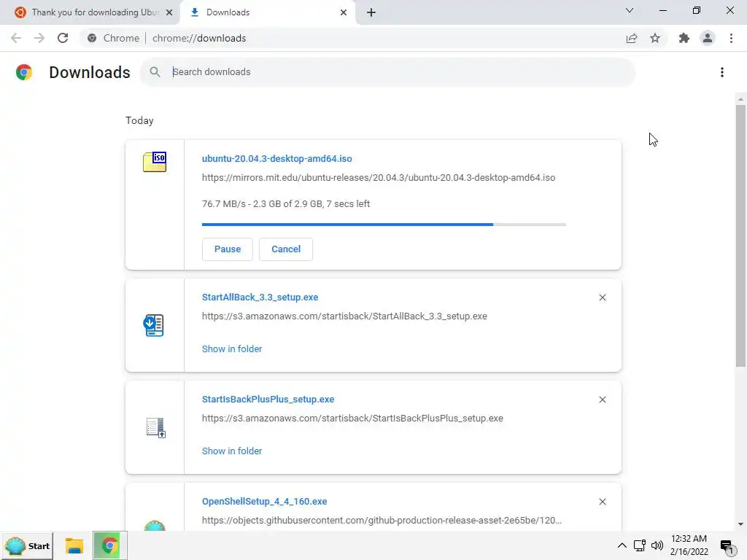Click the scrollbar up arrow
The height and width of the screenshot is (560, 747).
pyautogui.click(x=740, y=99)
